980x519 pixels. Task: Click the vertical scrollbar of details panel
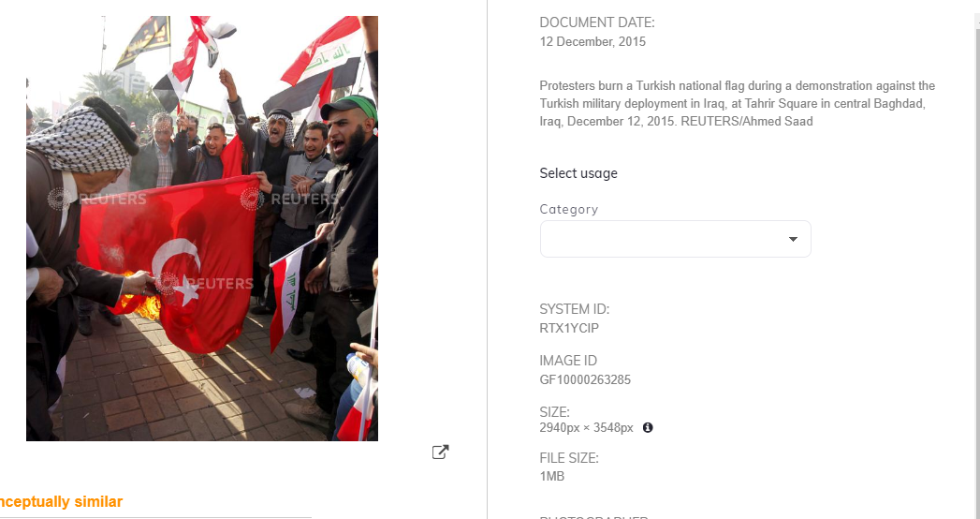pyautogui.click(x=977, y=269)
